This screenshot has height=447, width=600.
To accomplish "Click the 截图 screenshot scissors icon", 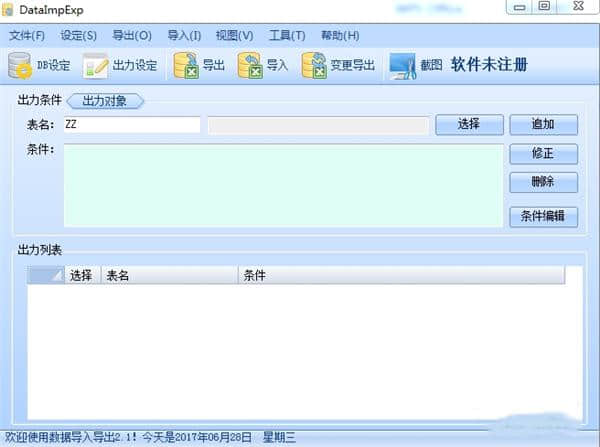I will [x=403, y=66].
